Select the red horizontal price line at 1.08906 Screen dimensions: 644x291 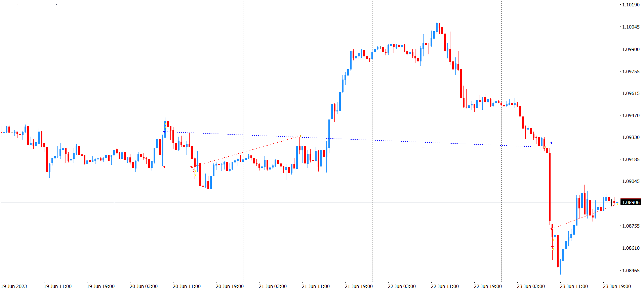tap(310, 201)
